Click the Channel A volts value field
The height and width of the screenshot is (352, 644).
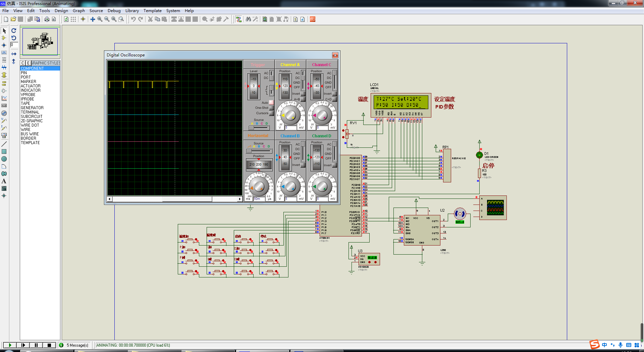click(291, 128)
